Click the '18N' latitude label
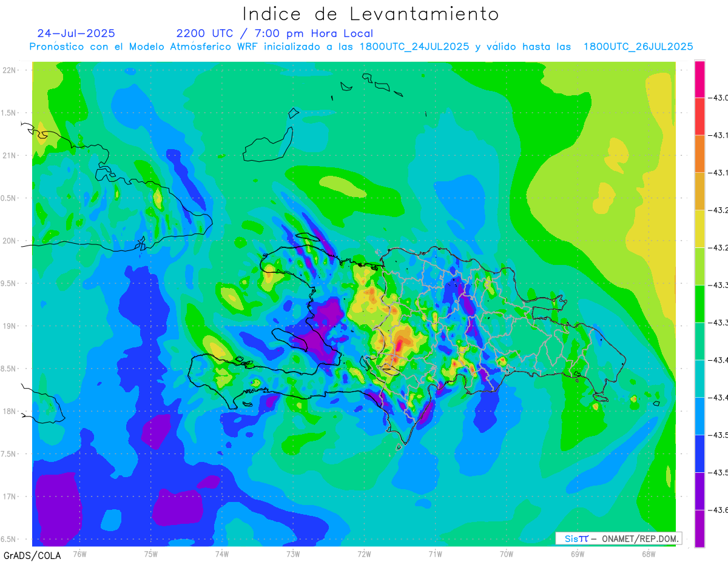 click(10, 411)
